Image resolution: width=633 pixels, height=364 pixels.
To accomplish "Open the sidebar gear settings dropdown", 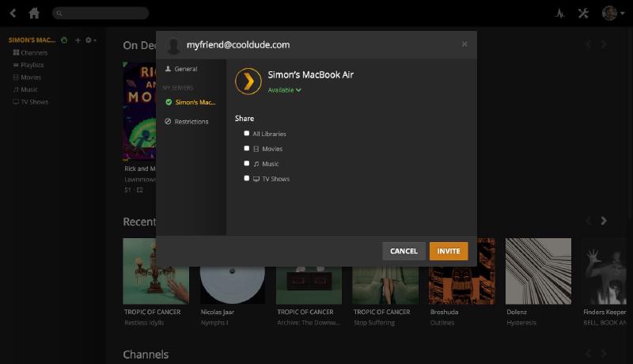I will point(90,40).
